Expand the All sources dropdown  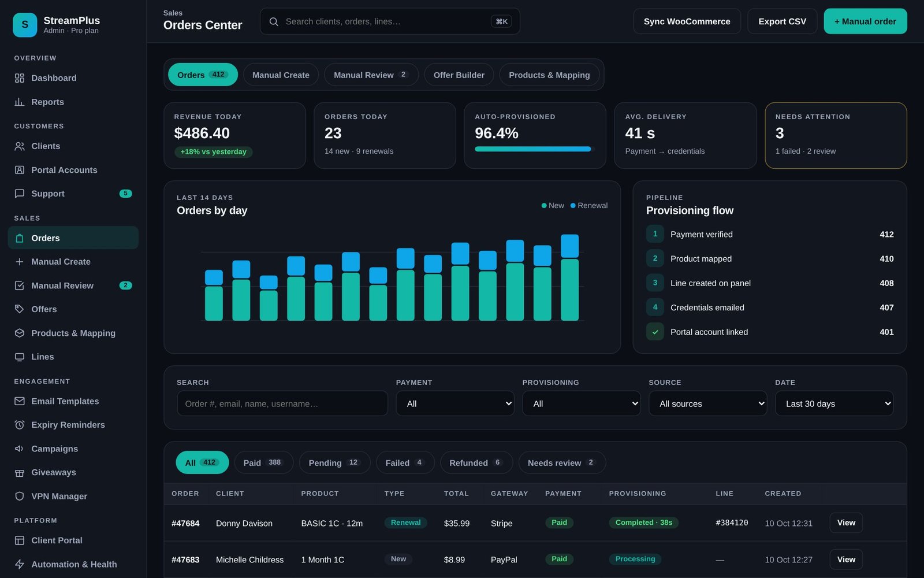point(708,403)
